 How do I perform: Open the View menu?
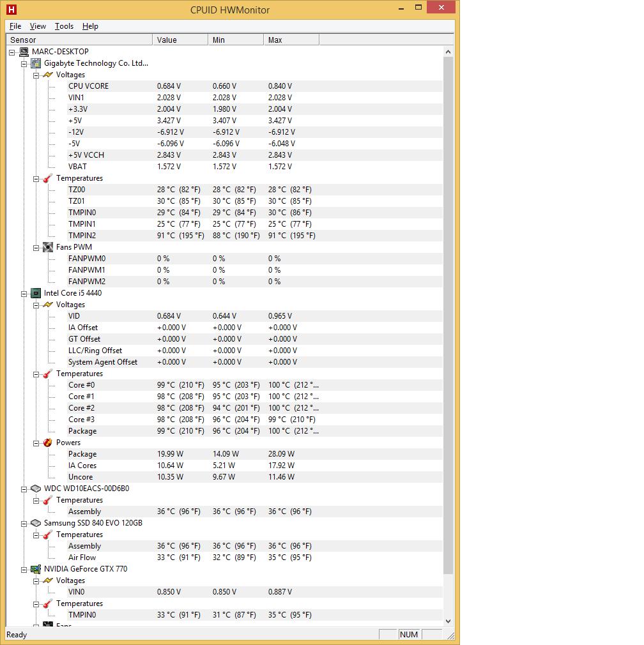point(38,26)
